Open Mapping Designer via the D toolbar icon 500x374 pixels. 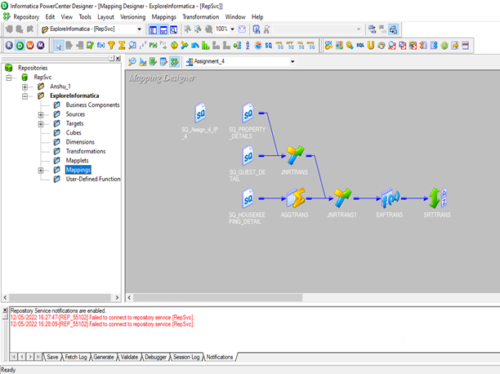(x=20, y=45)
